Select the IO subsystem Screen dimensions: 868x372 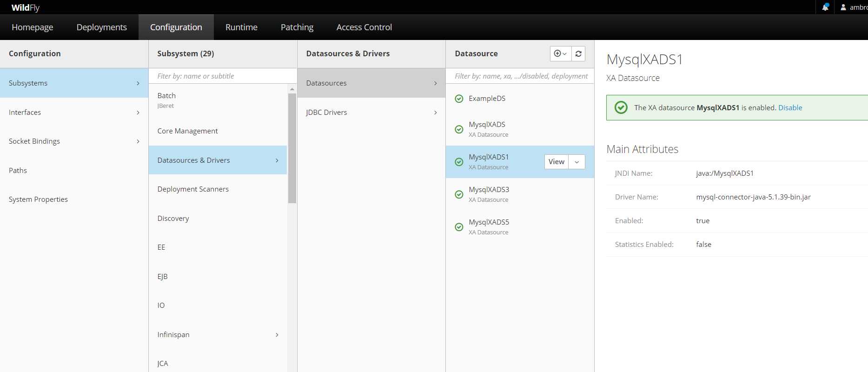(x=218, y=306)
